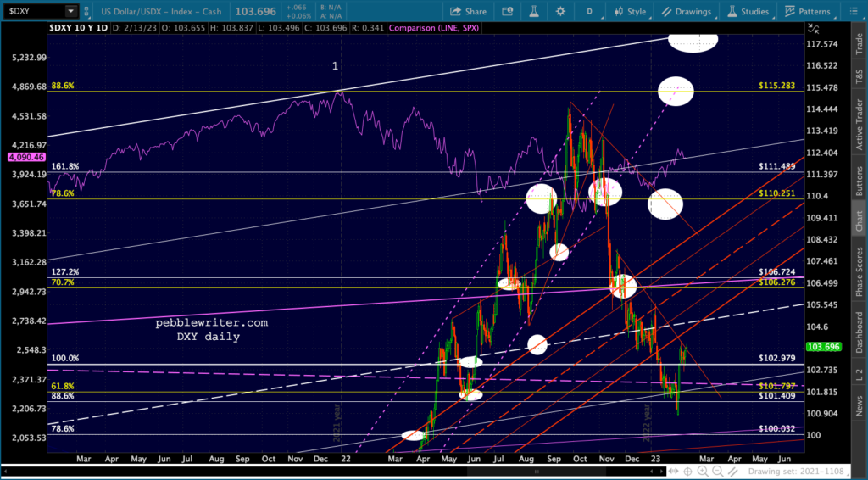Click the 127.2% Fibonacci label
The image size is (868, 480).
click(64, 272)
